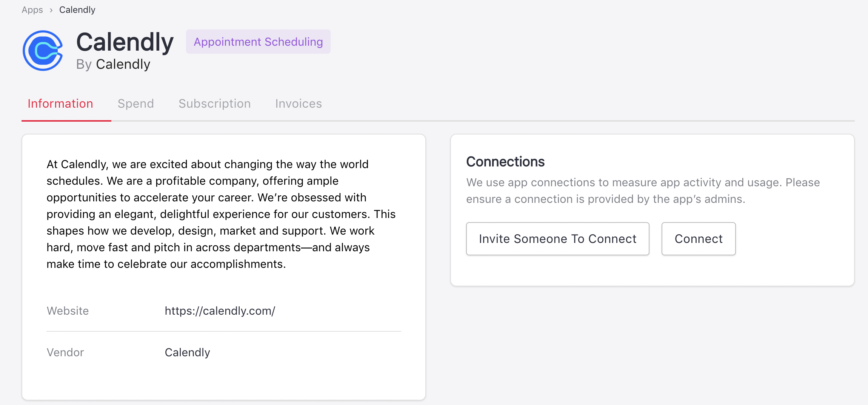The height and width of the screenshot is (405, 868).
Task: Click the Connections description text
Action: (643, 190)
